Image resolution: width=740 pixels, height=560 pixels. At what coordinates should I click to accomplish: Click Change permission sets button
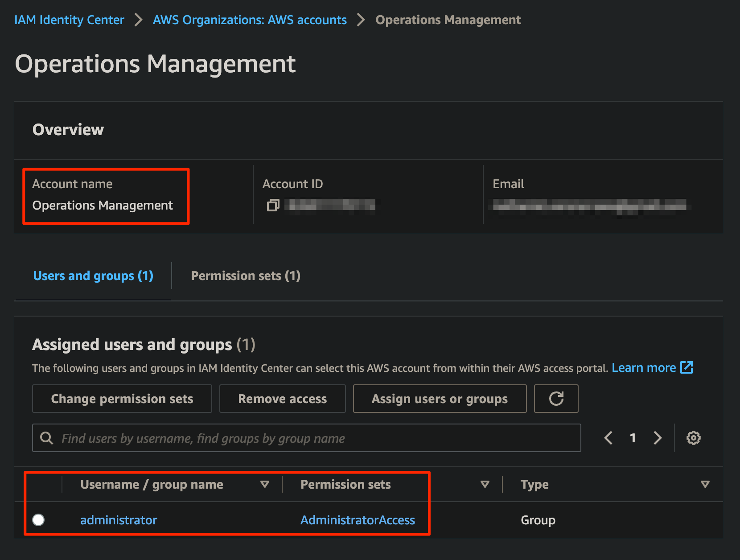click(x=122, y=399)
